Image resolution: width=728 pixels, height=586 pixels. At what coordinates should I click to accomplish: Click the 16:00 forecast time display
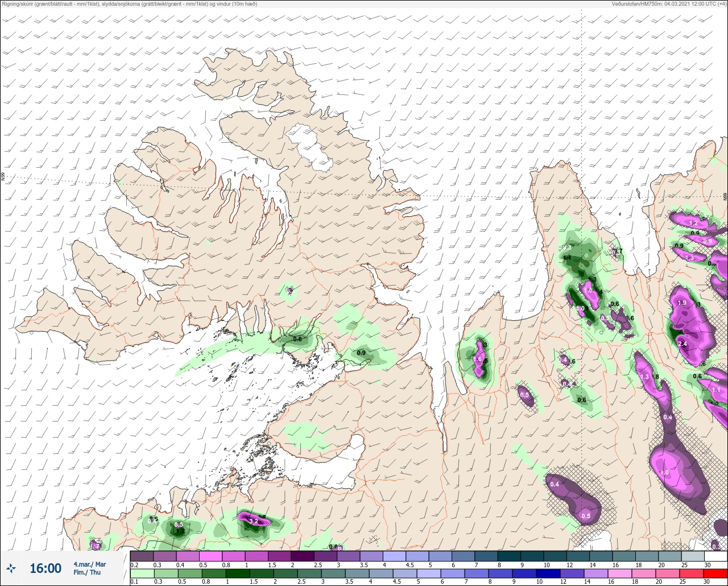45,568
